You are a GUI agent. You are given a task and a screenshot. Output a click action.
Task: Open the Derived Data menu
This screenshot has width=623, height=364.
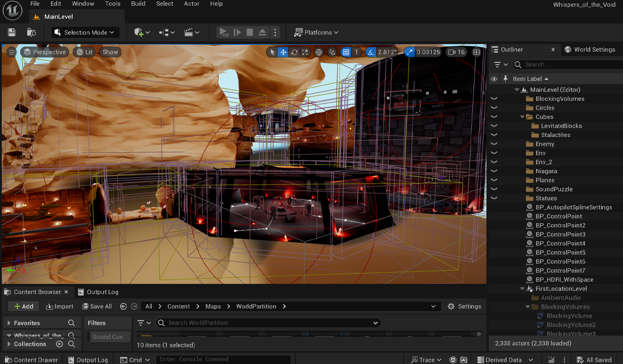pos(505,360)
